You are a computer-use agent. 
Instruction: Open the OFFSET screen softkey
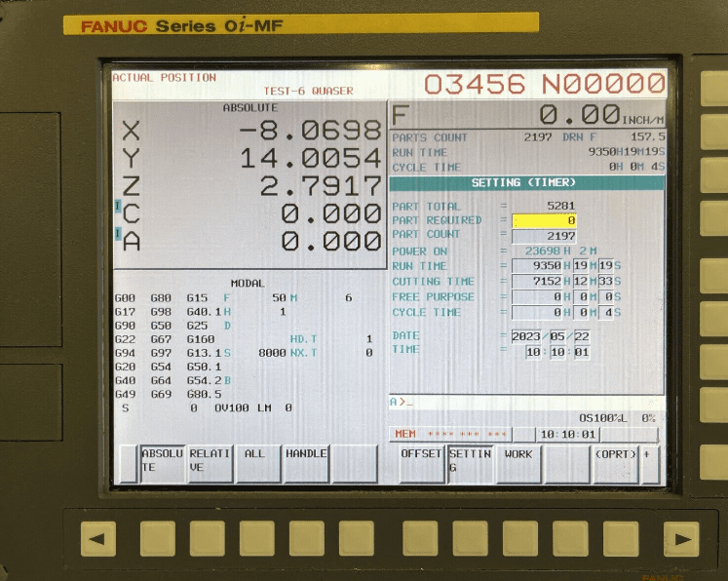pos(421,464)
